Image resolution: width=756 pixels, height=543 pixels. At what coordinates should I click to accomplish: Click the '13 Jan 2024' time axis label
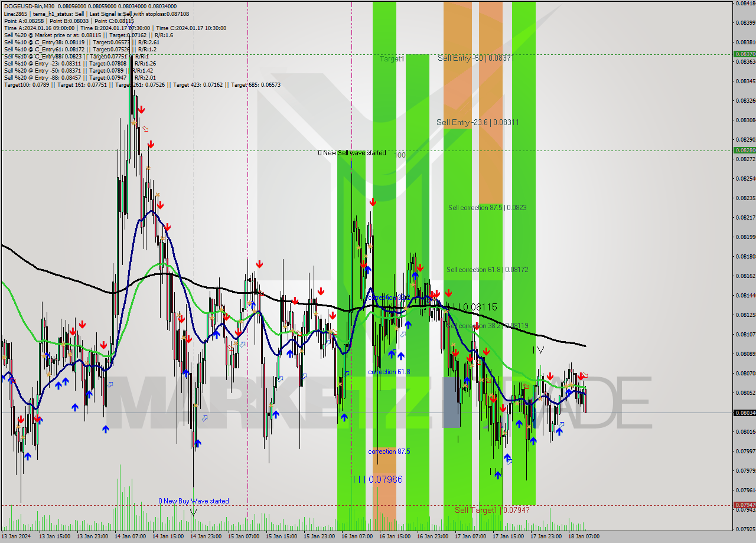click(x=16, y=537)
